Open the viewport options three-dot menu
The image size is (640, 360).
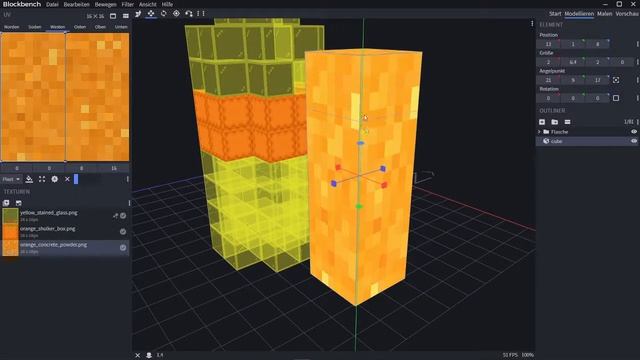tap(532, 24)
